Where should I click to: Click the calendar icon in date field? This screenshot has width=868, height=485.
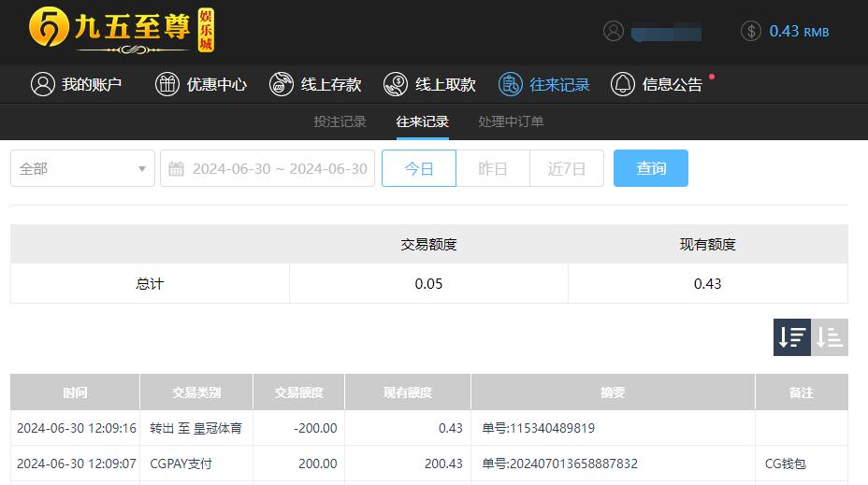click(x=176, y=168)
